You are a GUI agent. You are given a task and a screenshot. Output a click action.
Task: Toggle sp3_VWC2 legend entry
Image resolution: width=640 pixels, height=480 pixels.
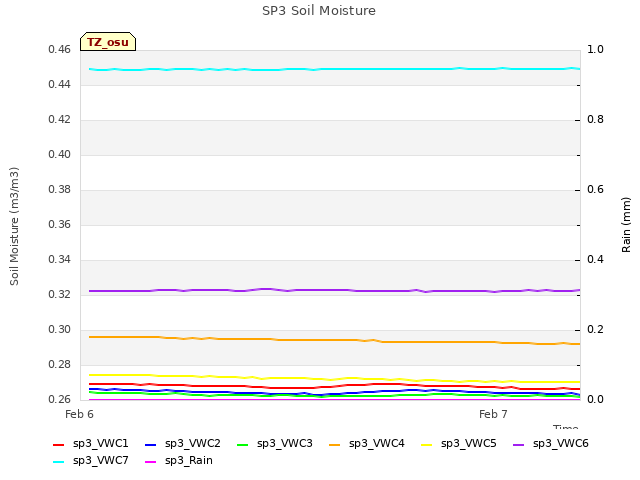[x=182, y=444]
